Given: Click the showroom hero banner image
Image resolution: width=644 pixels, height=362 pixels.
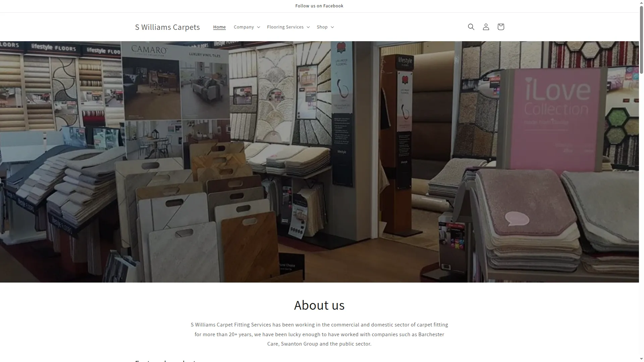Looking at the screenshot, I should click(319, 162).
